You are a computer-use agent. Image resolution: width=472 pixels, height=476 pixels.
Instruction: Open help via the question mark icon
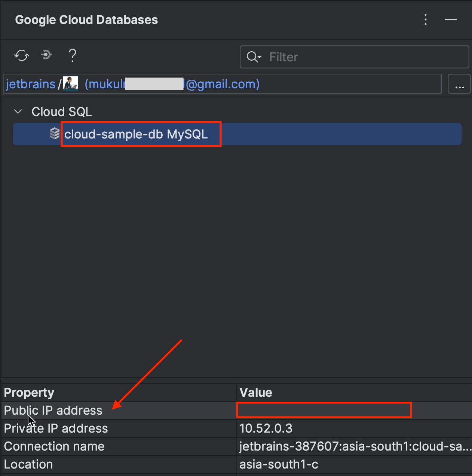point(73,56)
